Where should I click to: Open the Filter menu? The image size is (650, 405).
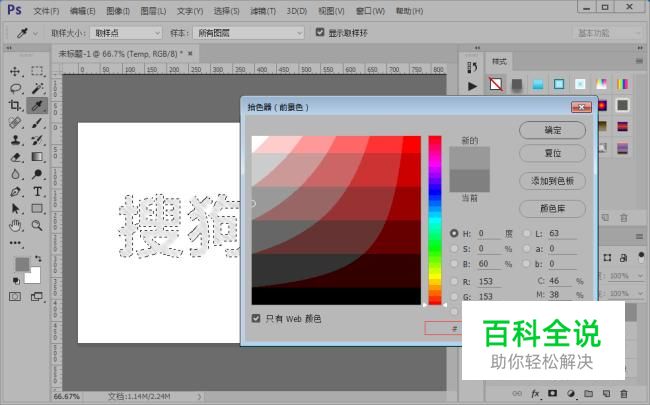click(263, 11)
